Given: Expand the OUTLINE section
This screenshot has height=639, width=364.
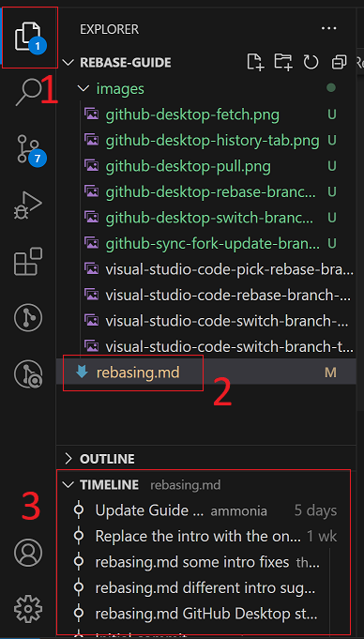Looking at the screenshot, I should (68, 459).
